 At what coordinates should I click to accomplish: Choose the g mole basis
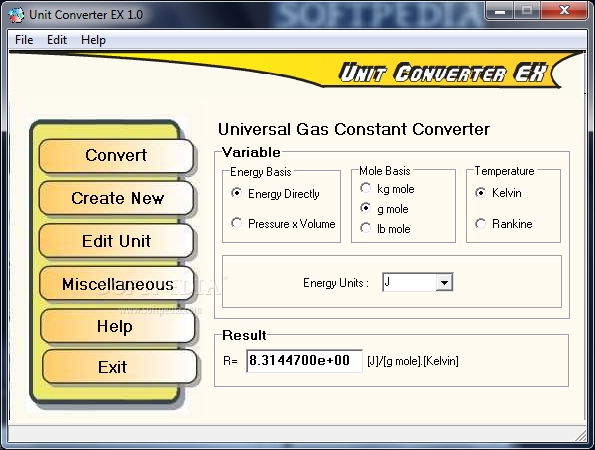coord(384,209)
